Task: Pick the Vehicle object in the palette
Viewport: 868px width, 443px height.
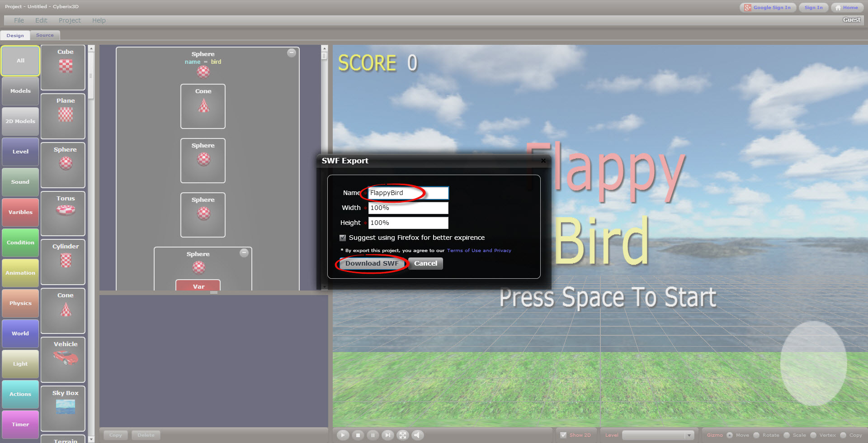Action: click(x=63, y=360)
